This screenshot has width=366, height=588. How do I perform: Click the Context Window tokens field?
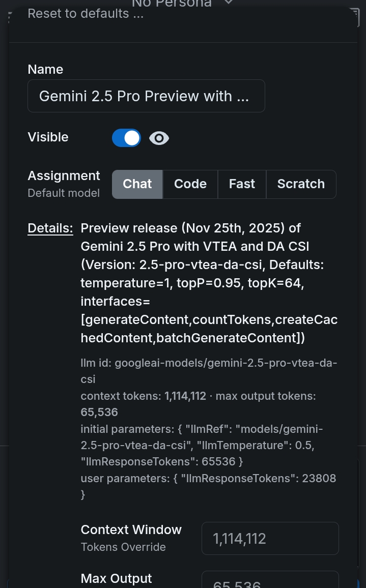click(x=270, y=539)
